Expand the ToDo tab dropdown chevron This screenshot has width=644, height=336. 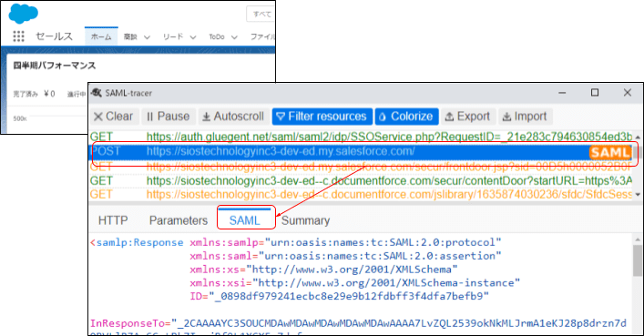[x=234, y=37]
